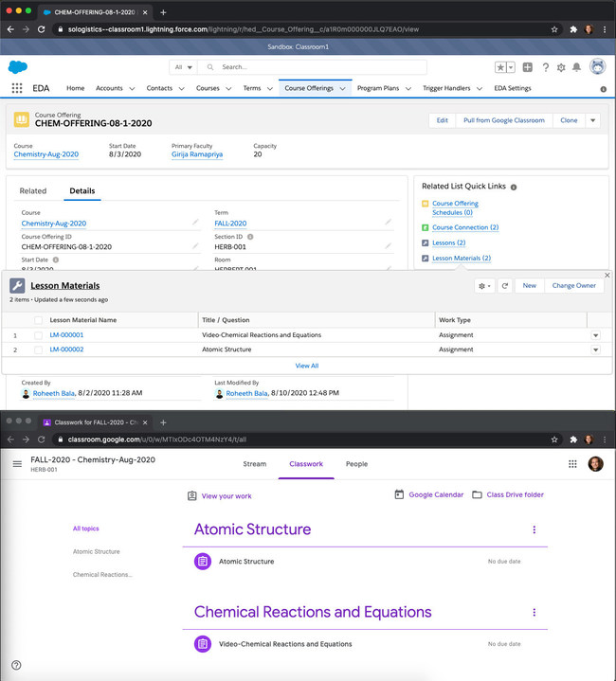Open the Classroom help question mark icon

[x=16, y=665]
